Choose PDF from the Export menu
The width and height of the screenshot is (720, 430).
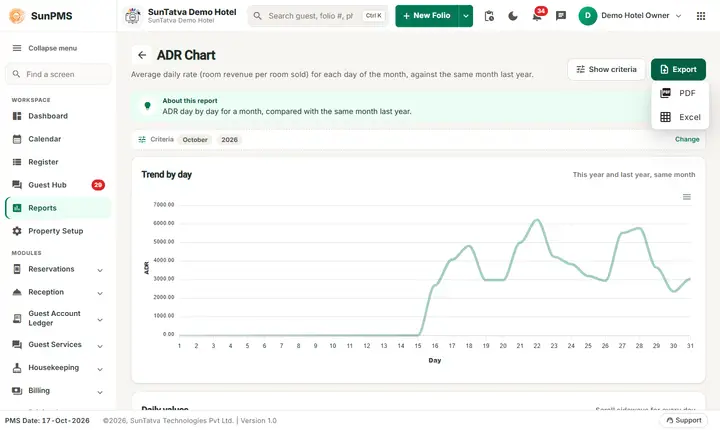tap(680, 93)
